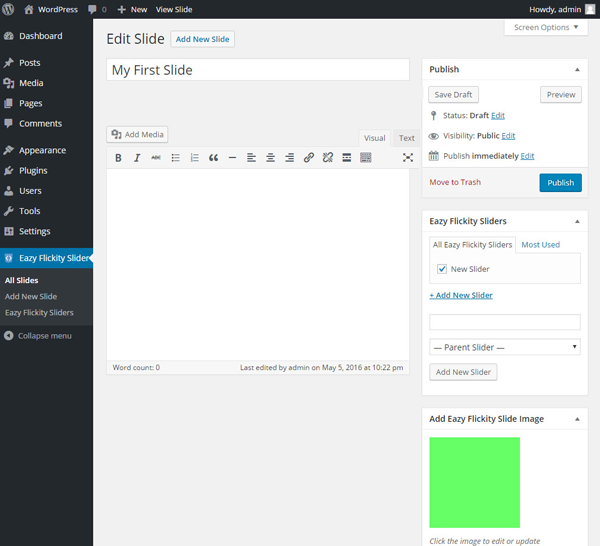The width and height of the screenshot is (600, 546).
Task: Click the New plus item in admin bar
Action: point(132,9)
